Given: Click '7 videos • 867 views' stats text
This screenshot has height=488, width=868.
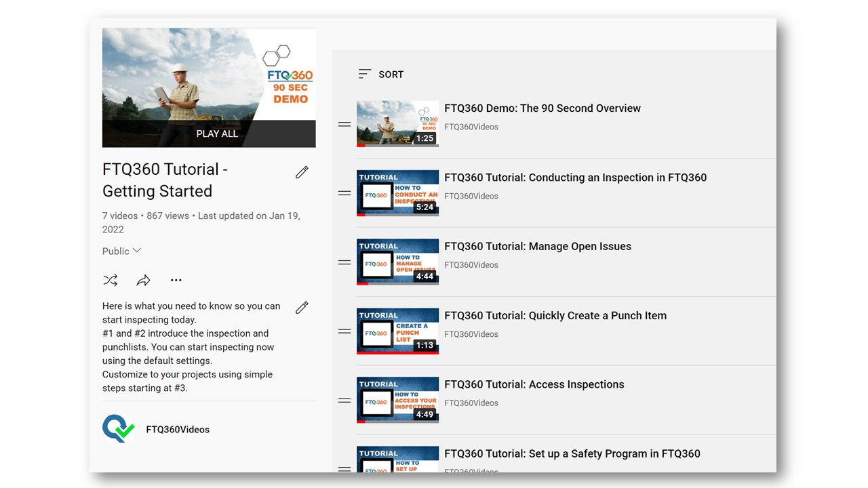Looking at the screenshot, I should [146, 216].
